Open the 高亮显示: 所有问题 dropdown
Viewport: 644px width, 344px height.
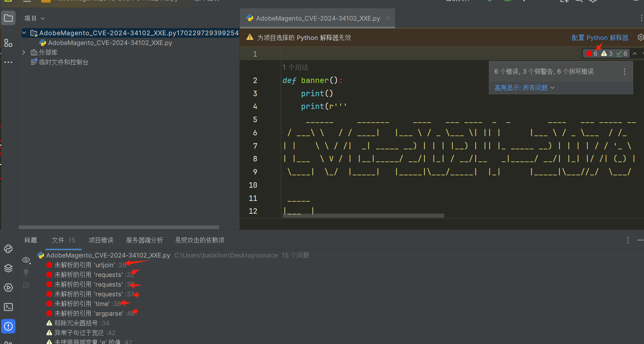click(524, 88)
